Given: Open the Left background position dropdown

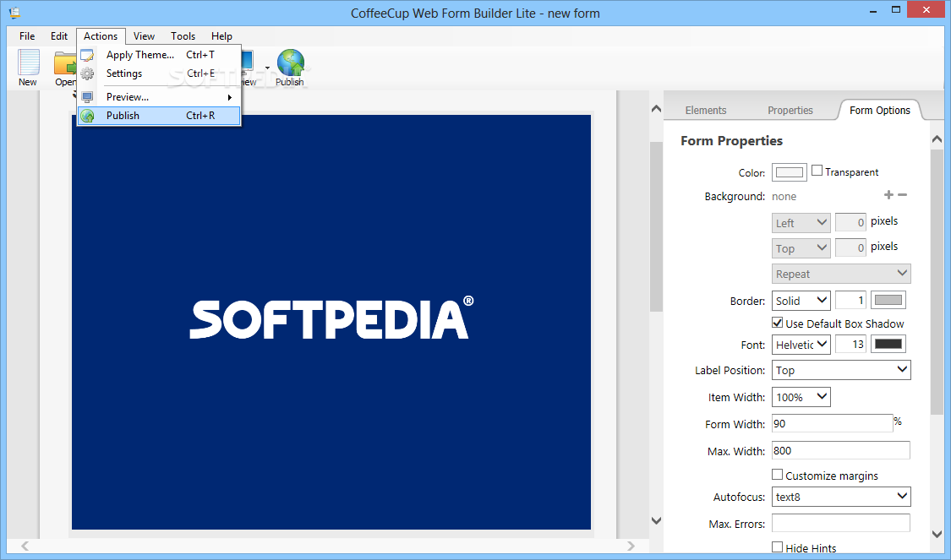Looking at the screenshot, I should (801, 222).
